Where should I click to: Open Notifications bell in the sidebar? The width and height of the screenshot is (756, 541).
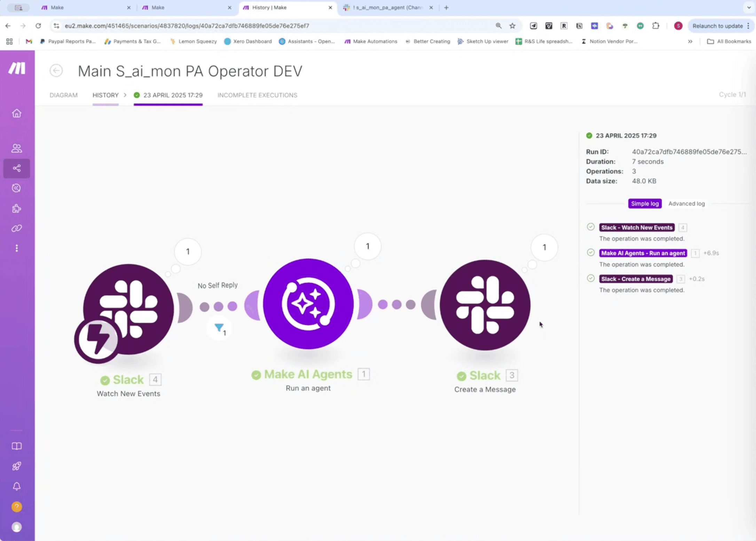(17, 486)
